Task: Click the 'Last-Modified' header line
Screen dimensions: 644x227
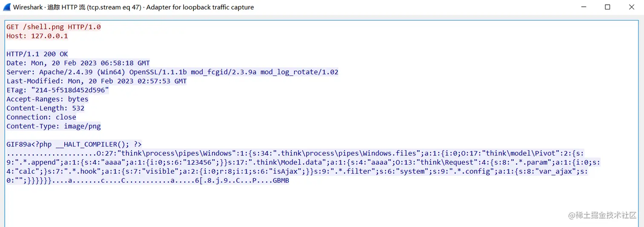Action: click(x=97, y=81)
